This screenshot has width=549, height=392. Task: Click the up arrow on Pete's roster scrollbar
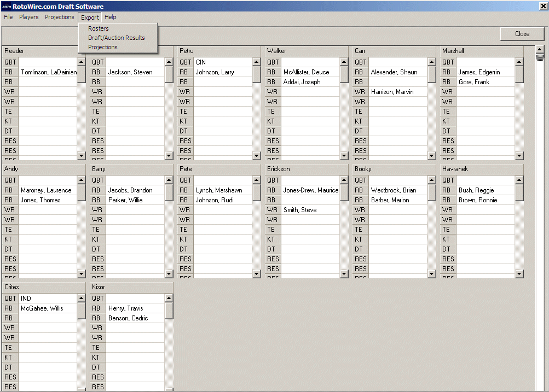(x=256, y=180)
